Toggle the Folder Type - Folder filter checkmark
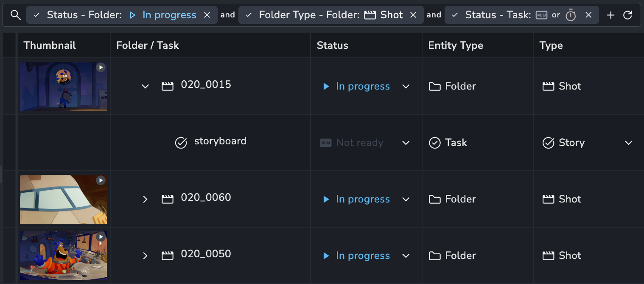This screenshot has height=284, width=644. 249,15
